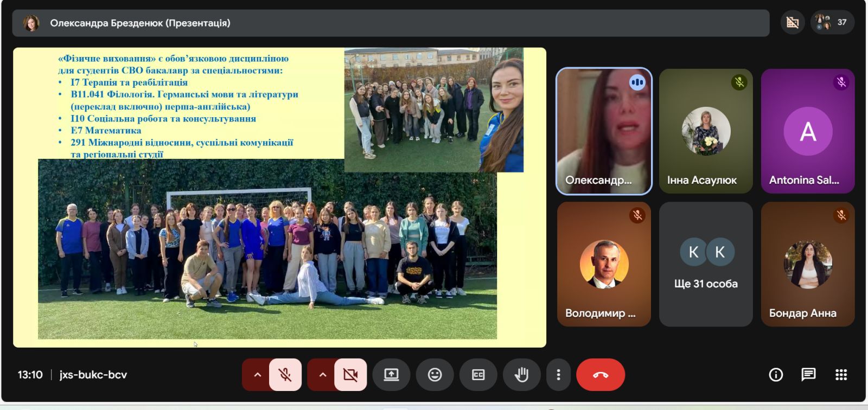
Task: Toggle the muted microphone button
Action: 285,375
